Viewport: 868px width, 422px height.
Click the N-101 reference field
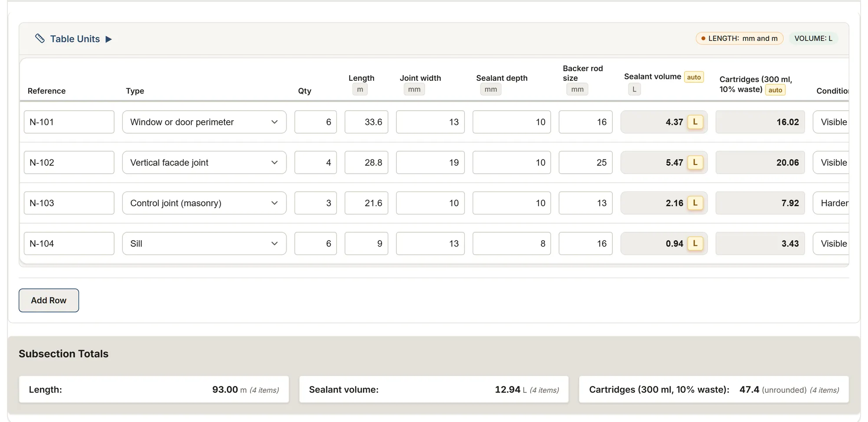69,122
